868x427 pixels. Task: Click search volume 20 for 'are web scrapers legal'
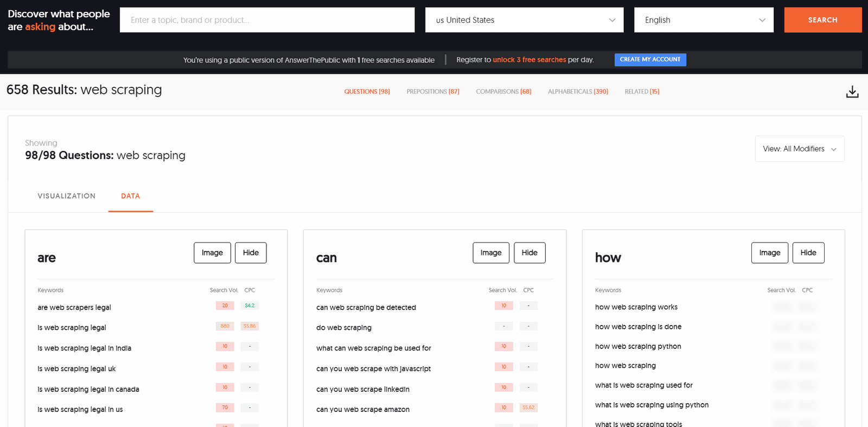(225, 305)
